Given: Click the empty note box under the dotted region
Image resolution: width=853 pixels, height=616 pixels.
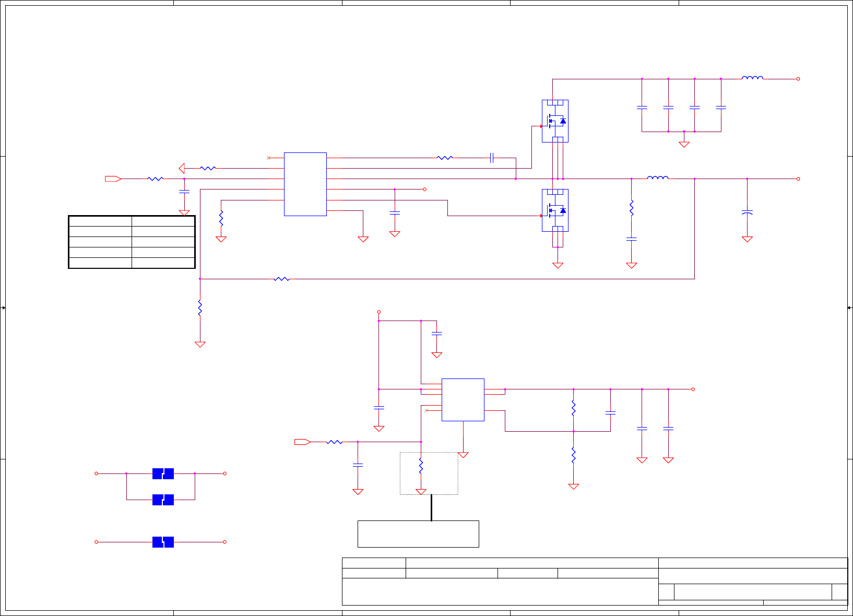Looking at the screenshot, I should point(418,534).
